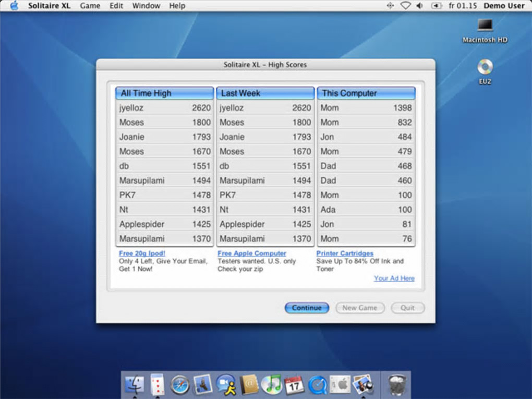Screen dimensions: 532x399
Task: Open Preview from the Dock
Action: (x=362, y=385)
